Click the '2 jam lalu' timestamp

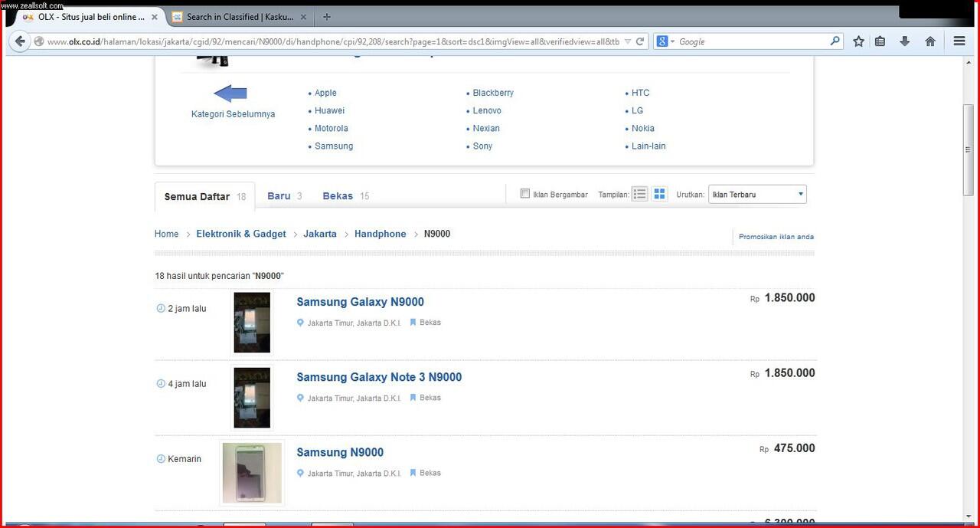tap(187, 309)
